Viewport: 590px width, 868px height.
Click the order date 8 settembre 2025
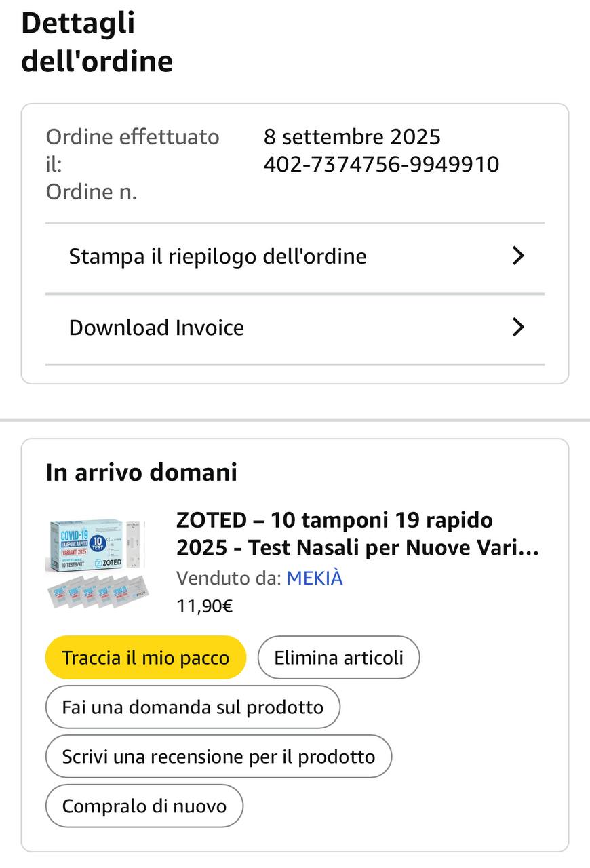352,137
